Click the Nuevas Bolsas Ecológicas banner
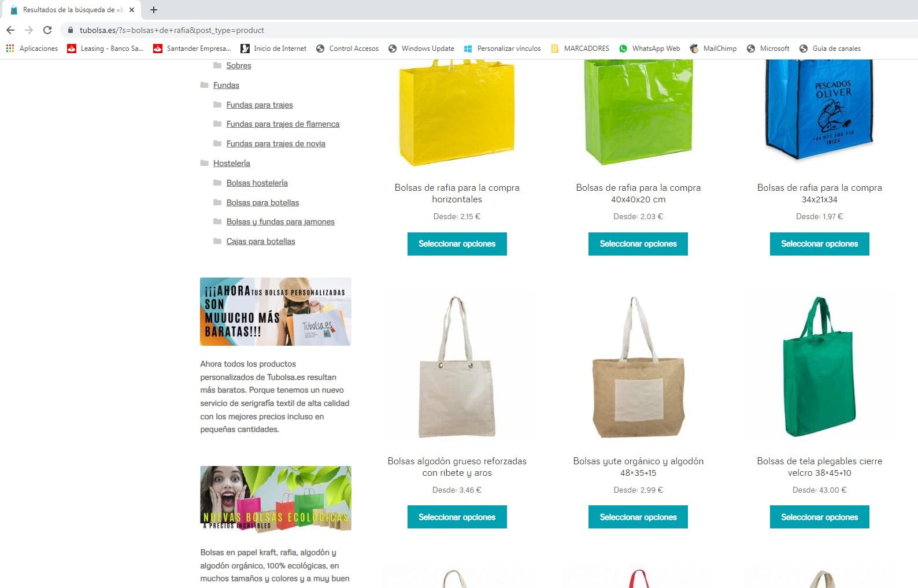This screenshot has width=918, height=588. 276,498
